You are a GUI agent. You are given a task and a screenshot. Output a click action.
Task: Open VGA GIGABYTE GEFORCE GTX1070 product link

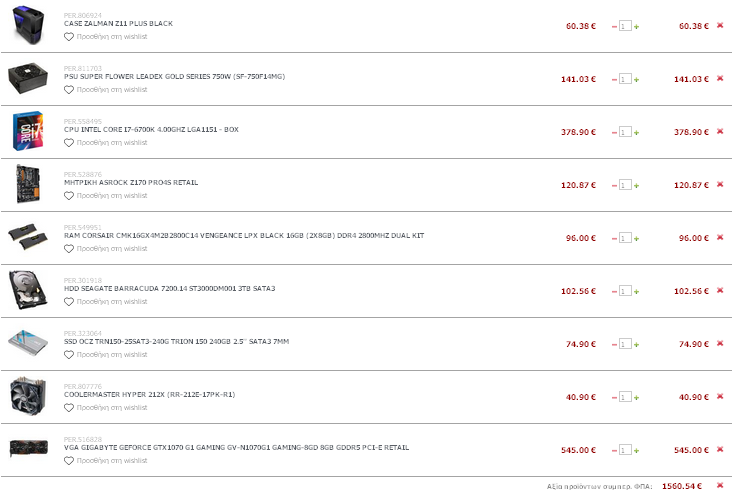click(236, 447)
